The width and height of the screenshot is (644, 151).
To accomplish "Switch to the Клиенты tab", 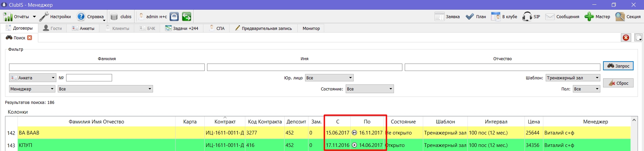I will coord(117,28).
